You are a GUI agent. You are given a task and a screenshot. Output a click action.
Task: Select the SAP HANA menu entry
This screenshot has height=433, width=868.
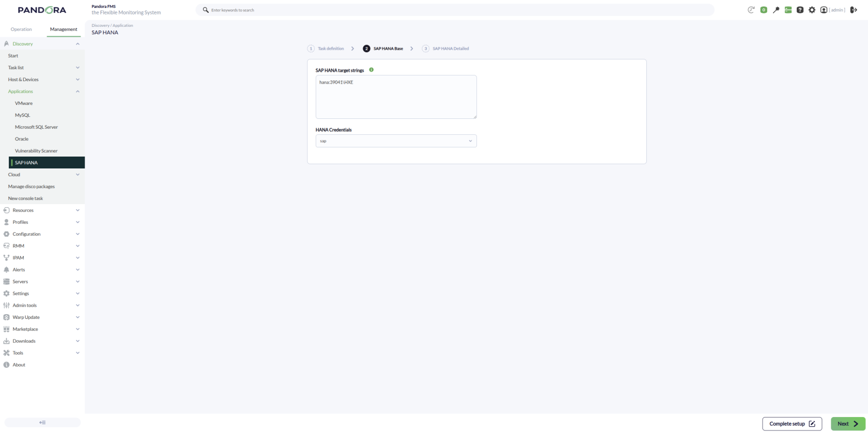(47, 163)
